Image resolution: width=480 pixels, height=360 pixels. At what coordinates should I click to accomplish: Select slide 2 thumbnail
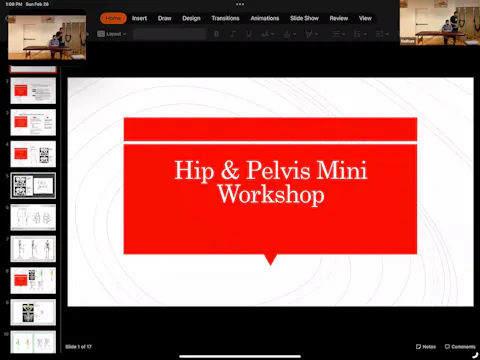[33, 91]
